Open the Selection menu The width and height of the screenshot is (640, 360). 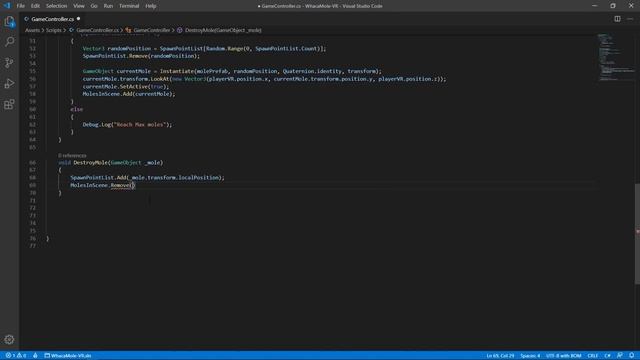(56, 6)
